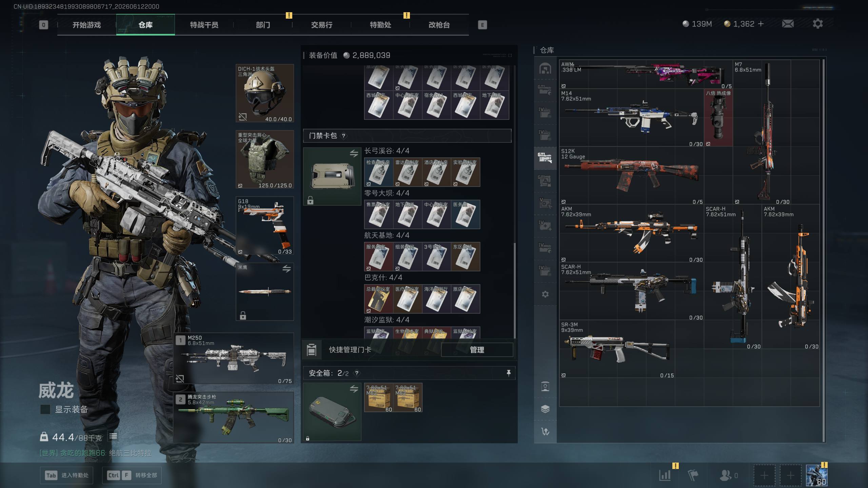Click the Ctrl F 转移全部 button
The height and width of the screenshot is (488, 868).
(132, 475)
